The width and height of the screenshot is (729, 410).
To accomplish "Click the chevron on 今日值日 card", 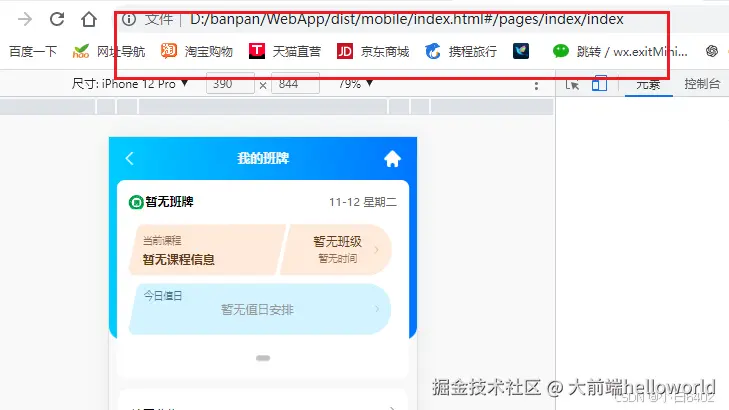I will tap(377, 309).
